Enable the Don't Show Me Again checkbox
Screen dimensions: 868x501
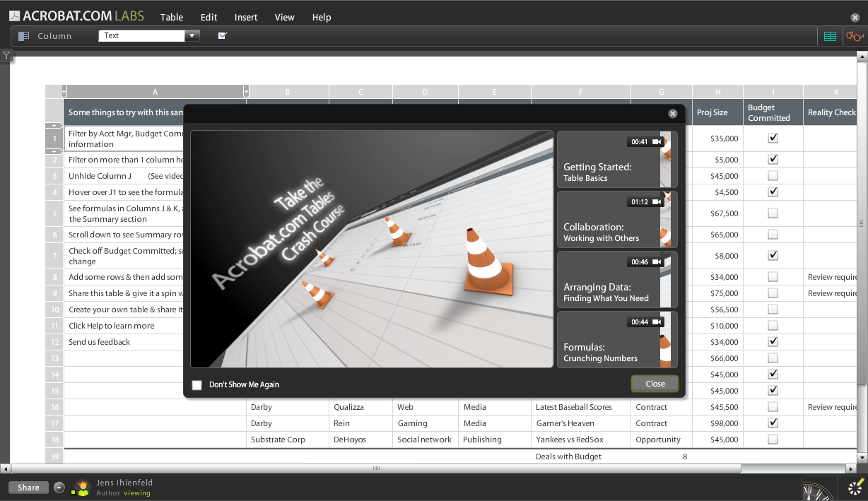pos(197,384)
